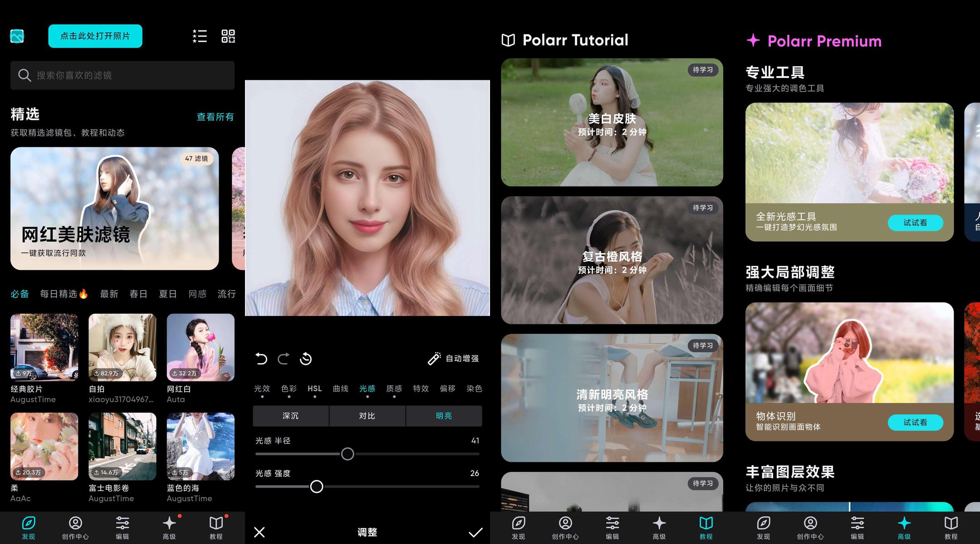Tap 创作中心 in Tutorial screen nav
The width and height of the screenshot is (980, 544).
pyautogui.click(x=565, y=528)
